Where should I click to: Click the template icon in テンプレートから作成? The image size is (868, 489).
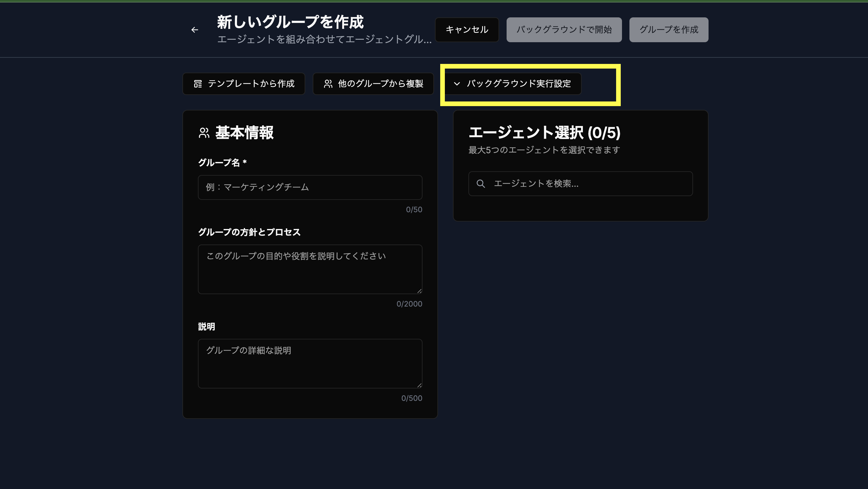[198, 84]
